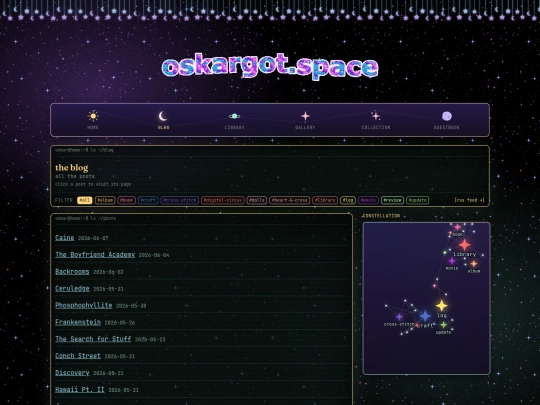Click the yellow log star in constellation
540x405 pixels.
(x=442, y=305)
